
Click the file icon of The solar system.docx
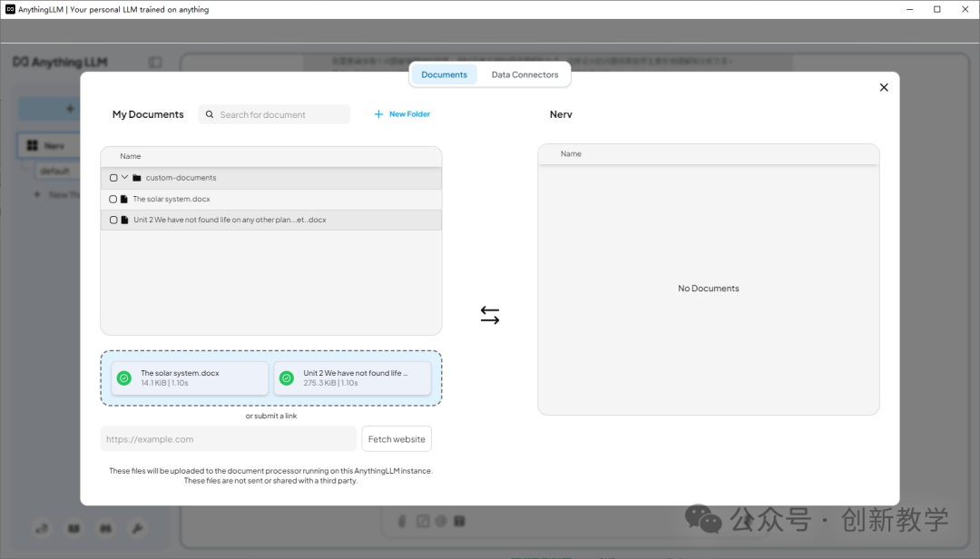click(123, 199)
